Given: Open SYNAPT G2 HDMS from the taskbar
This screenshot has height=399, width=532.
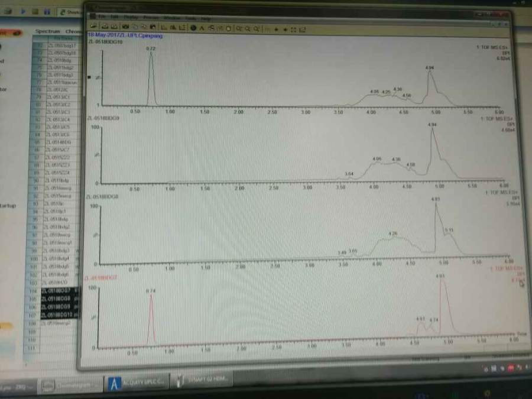Looking at the screenshot, I should pos(203,378).
